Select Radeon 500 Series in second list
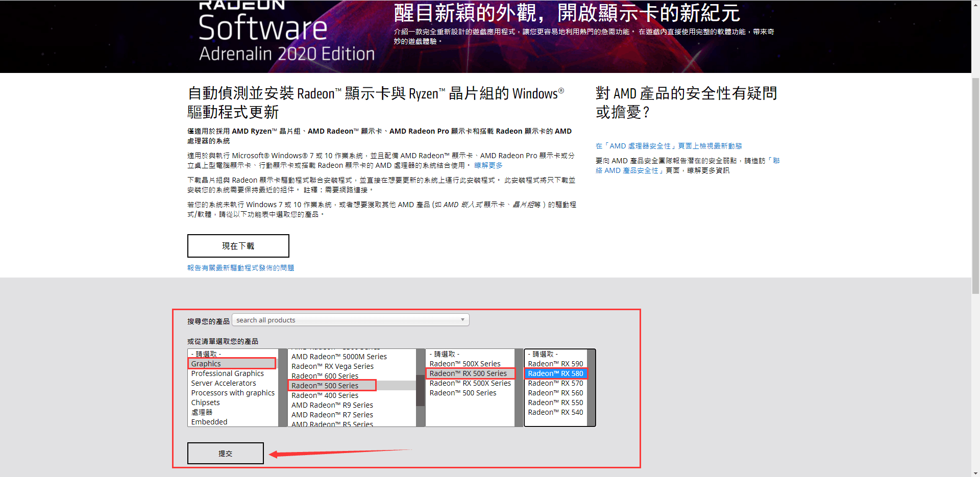Screen dimensions: 980x477 (x=352, y=386)
